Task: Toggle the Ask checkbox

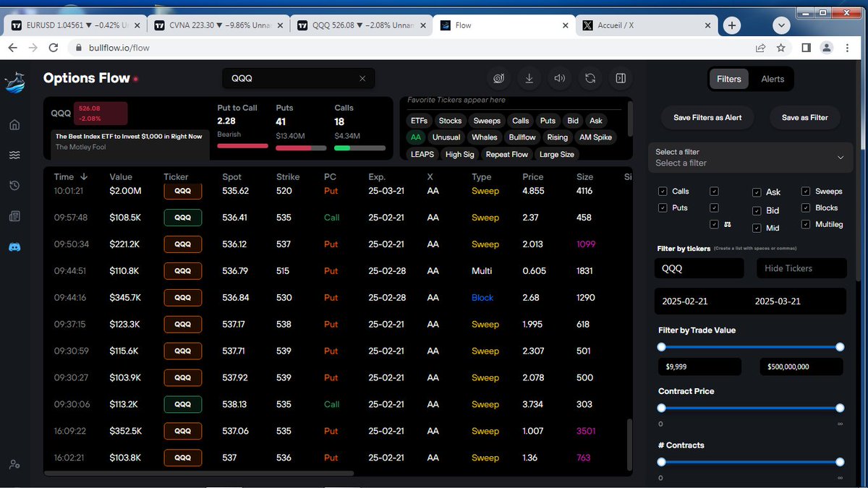Action: [757, 192]
